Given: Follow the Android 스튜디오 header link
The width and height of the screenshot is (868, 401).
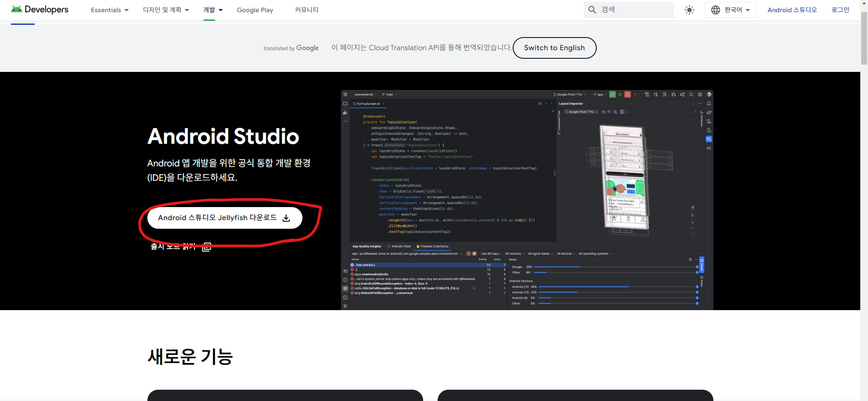Looking at the screenshot, I should tap(792, 10).
